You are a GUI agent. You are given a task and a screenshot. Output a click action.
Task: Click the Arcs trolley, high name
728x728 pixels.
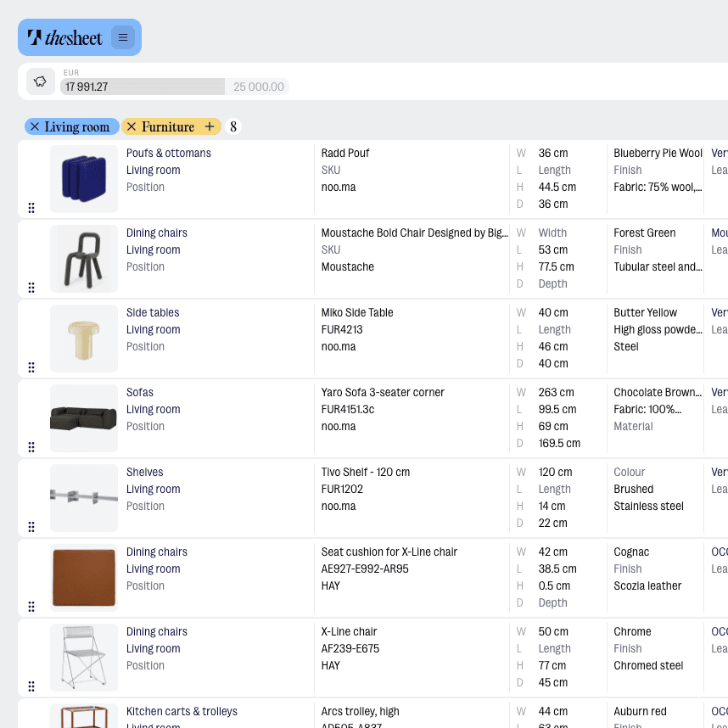coord(361,712)
